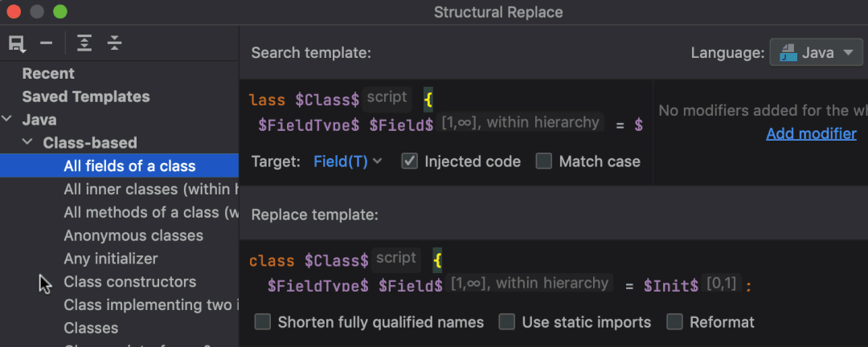Click the Add modifier link
The height and width of the screenshot is (347, 868).
click(x=811, y=133)
